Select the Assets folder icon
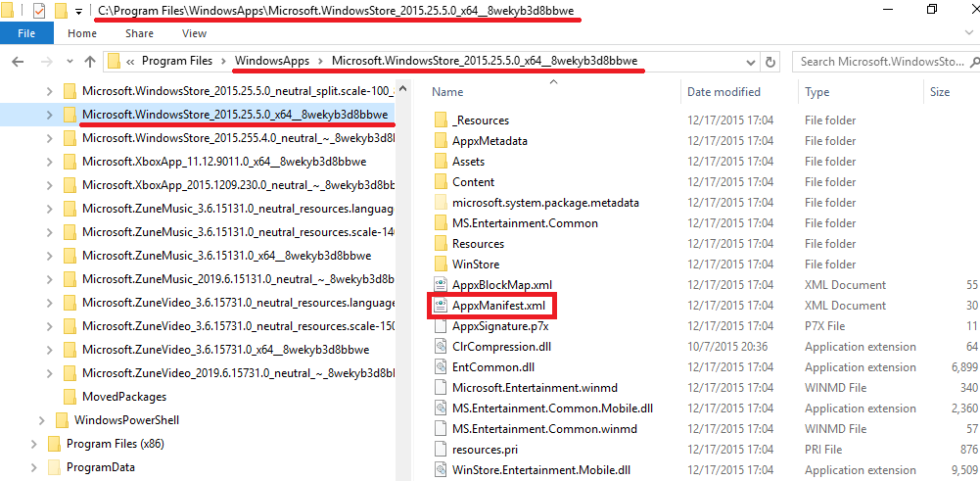Screen dimensions: 980x481 coord(441,162)
